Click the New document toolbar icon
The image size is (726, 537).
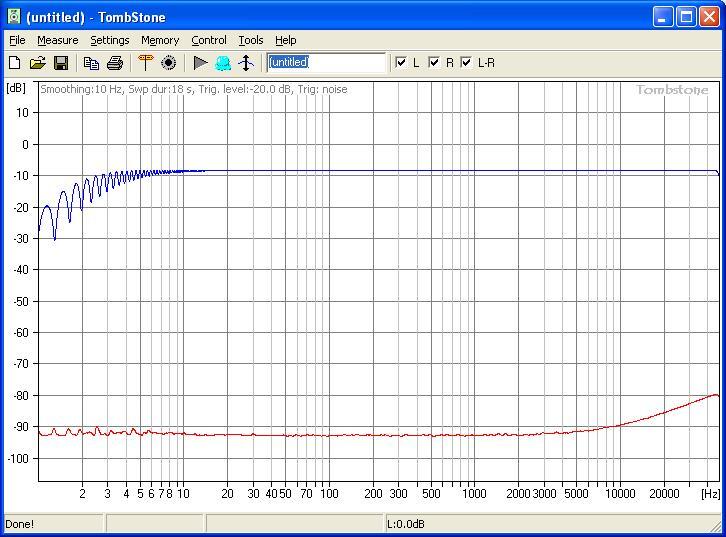pos(15,63)
